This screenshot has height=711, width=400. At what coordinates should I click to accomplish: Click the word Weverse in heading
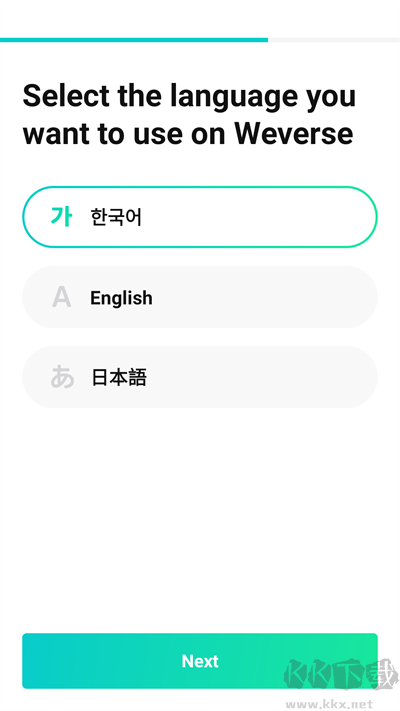[294, 133]
